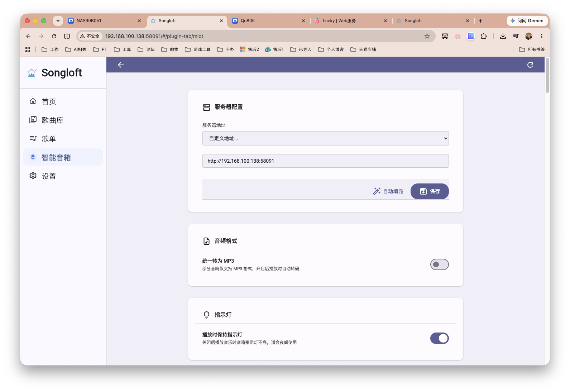Click the 不安全 site info badge

click(90, 36)
